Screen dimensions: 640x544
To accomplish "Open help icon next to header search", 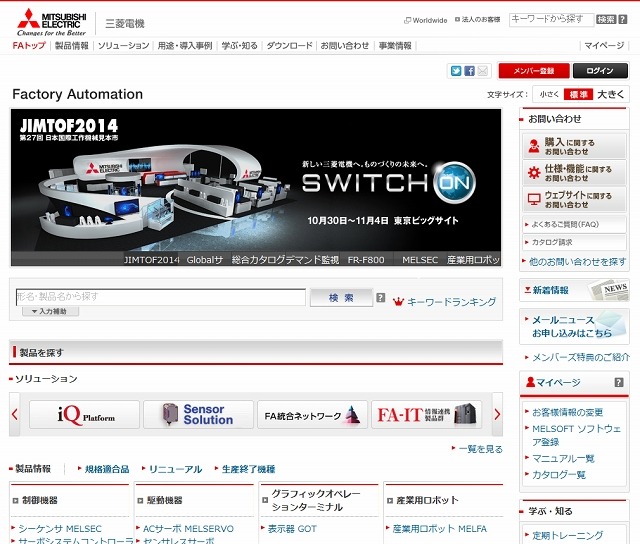I will 622,19.
